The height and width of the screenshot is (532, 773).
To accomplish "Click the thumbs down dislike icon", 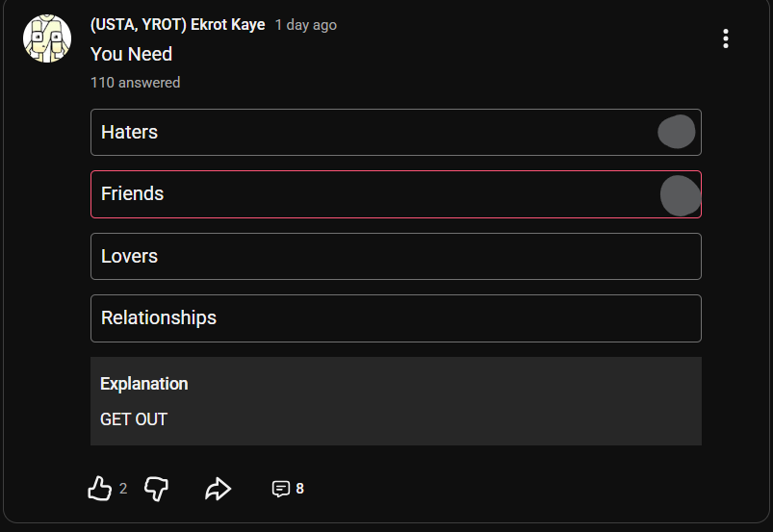I will pos(156,489).
